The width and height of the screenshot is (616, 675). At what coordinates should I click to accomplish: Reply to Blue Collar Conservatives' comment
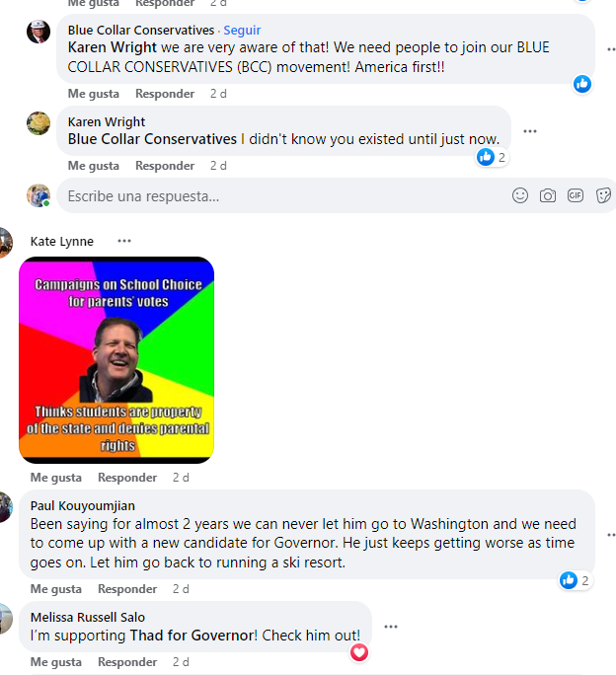point(165,94)
